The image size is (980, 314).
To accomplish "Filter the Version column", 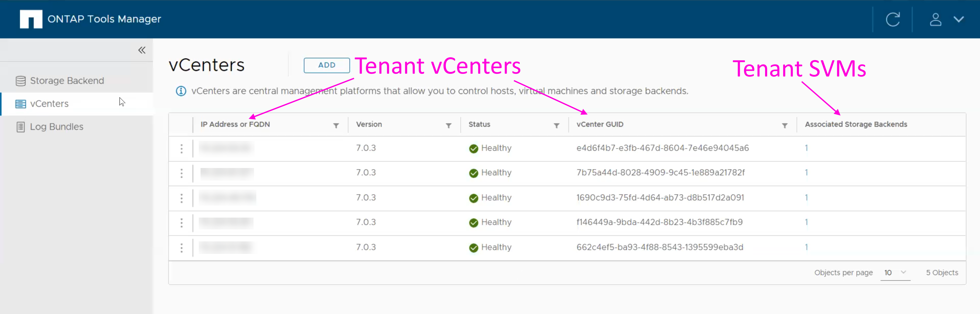I will click(448, 126).
